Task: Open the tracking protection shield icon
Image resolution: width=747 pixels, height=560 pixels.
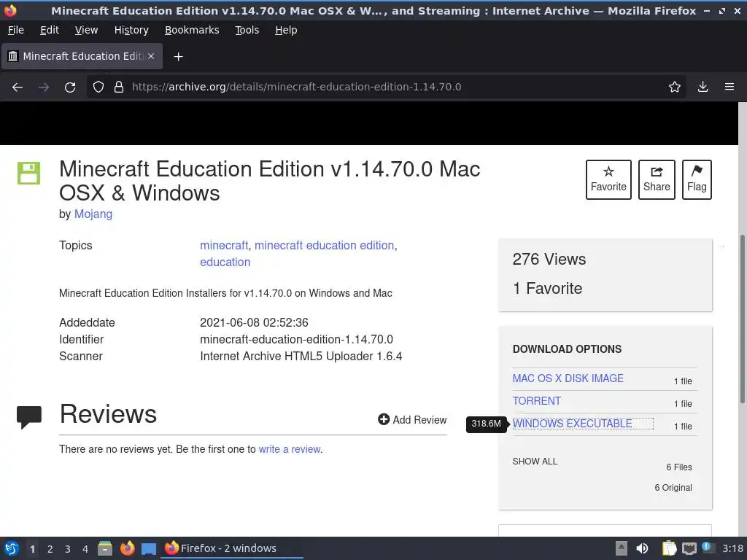Action: (98, 87)
